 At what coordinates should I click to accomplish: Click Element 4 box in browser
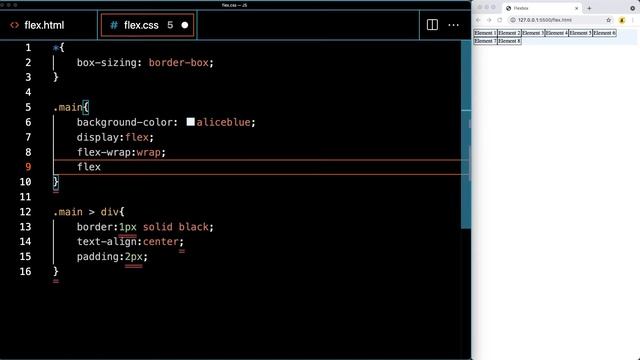point(557,33)
